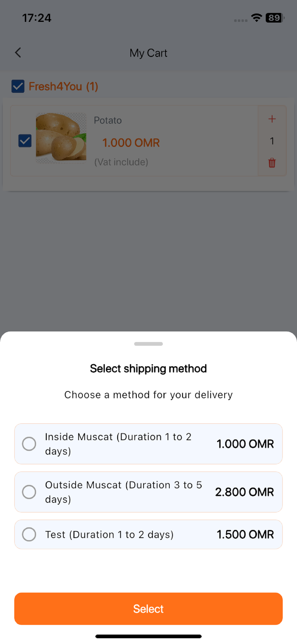Tap the Wi-Fi status icon
Screen dimensions: 297x644
click(x=256, y=18)
